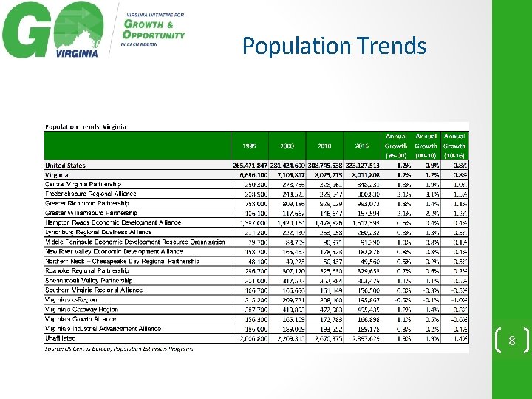Click 'Northern Neck – Chesapeake Bay Regional Partnership' label
532x399 pixels.
pos(122,261)
